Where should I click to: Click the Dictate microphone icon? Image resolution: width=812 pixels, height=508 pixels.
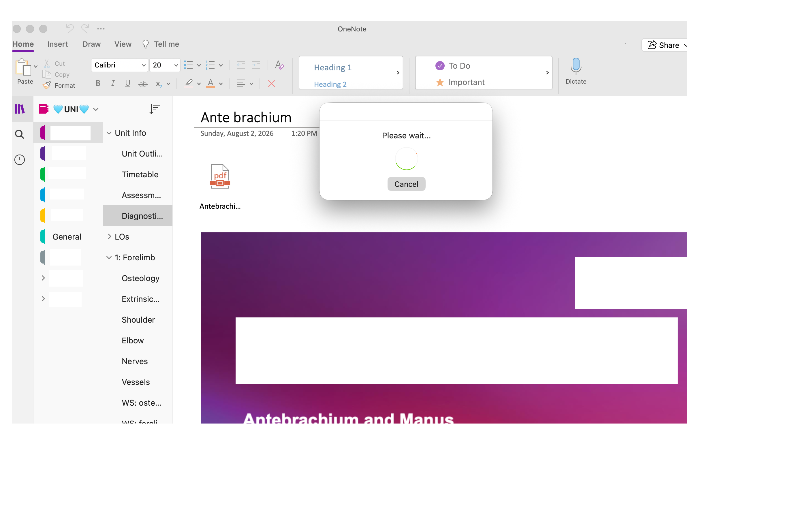coord(576,67)
